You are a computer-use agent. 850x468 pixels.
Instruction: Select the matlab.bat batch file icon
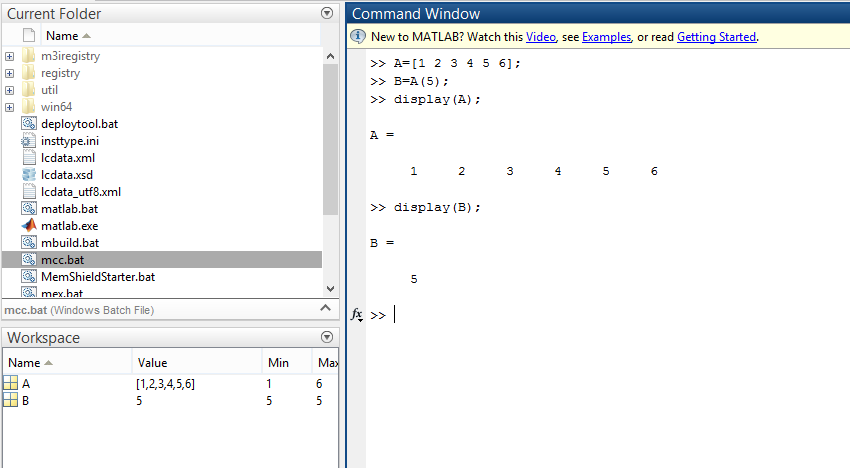pos(29,208)
